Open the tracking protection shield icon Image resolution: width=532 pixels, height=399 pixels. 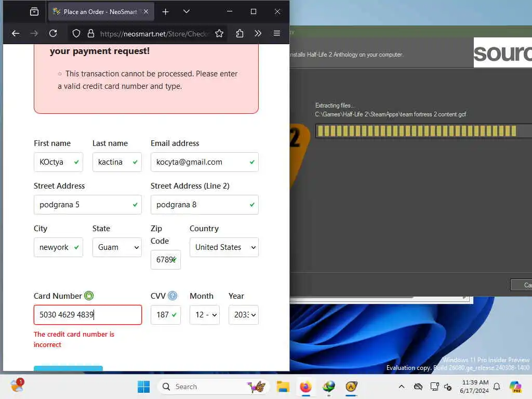tap(76, 33)
